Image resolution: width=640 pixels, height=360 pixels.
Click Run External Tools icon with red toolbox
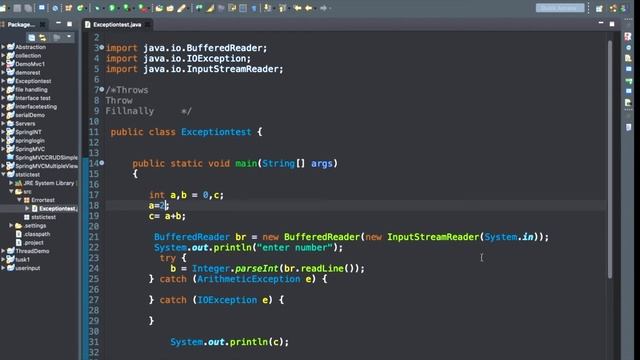click(x=142, y=8)
